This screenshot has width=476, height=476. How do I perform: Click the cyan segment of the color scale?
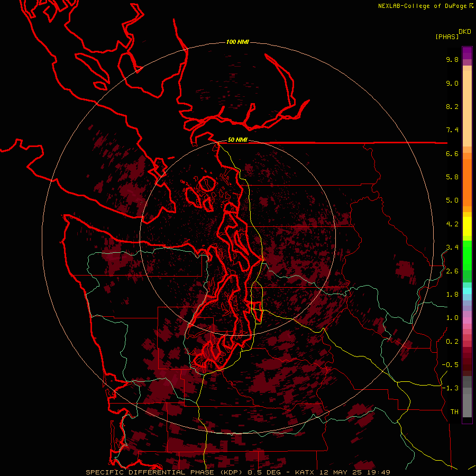point(467,291)
